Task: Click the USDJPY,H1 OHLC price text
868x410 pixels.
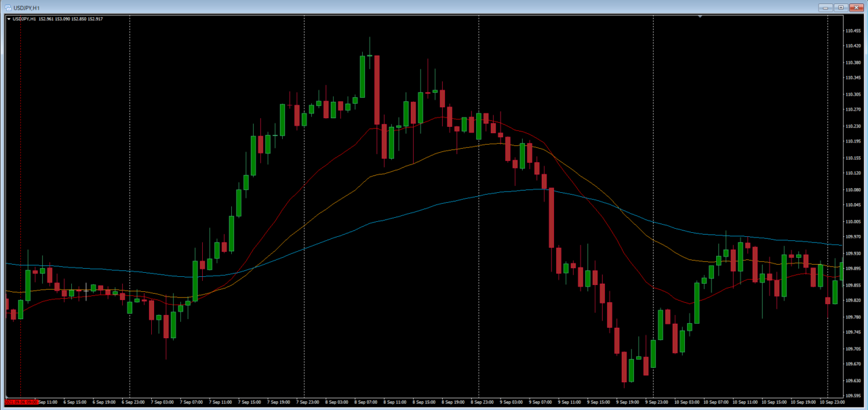Action: [71, 19]
